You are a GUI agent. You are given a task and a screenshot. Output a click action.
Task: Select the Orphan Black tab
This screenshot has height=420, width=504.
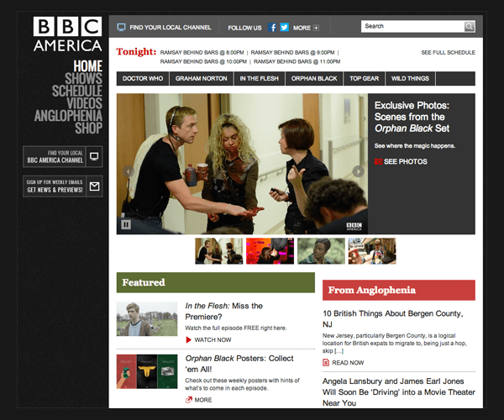pos(314,78)
